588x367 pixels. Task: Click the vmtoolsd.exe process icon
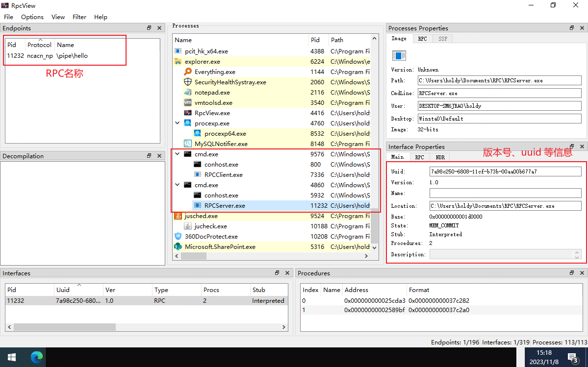click(x=188, y=103)
